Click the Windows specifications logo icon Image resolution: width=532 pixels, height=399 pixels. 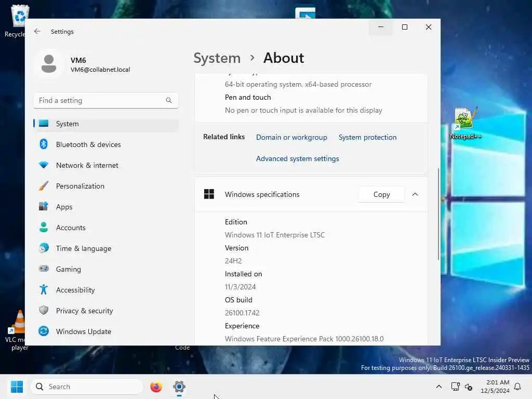click(x=209, y=194)
